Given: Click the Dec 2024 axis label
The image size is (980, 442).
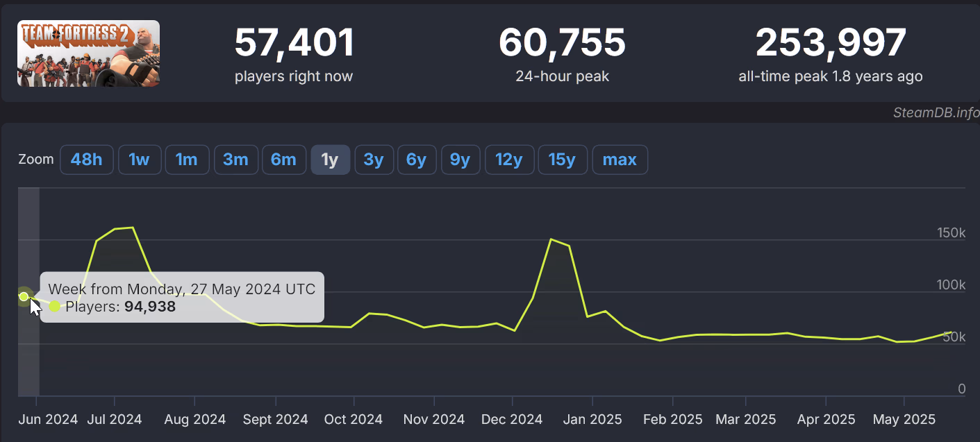Looking at the screenshot, I should point(513,420).
